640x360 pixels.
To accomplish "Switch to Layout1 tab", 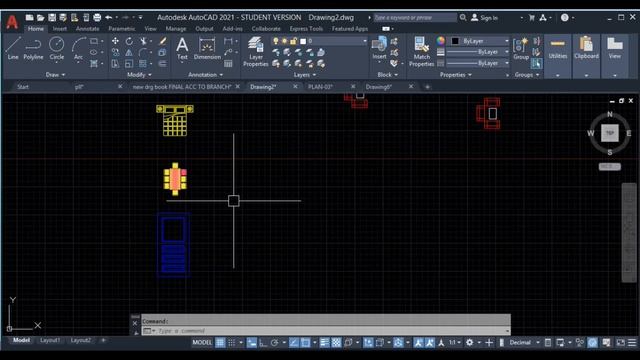I will point(50,340).
